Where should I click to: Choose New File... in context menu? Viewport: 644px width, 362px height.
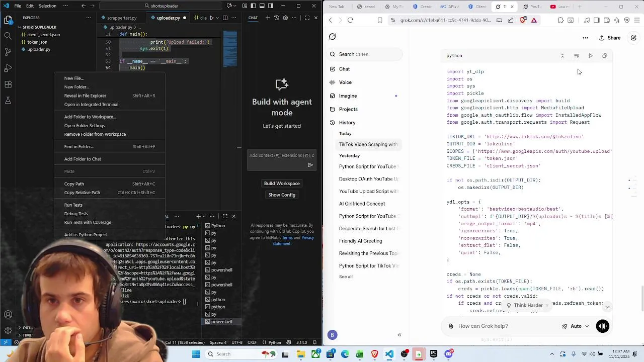(110, 78)
